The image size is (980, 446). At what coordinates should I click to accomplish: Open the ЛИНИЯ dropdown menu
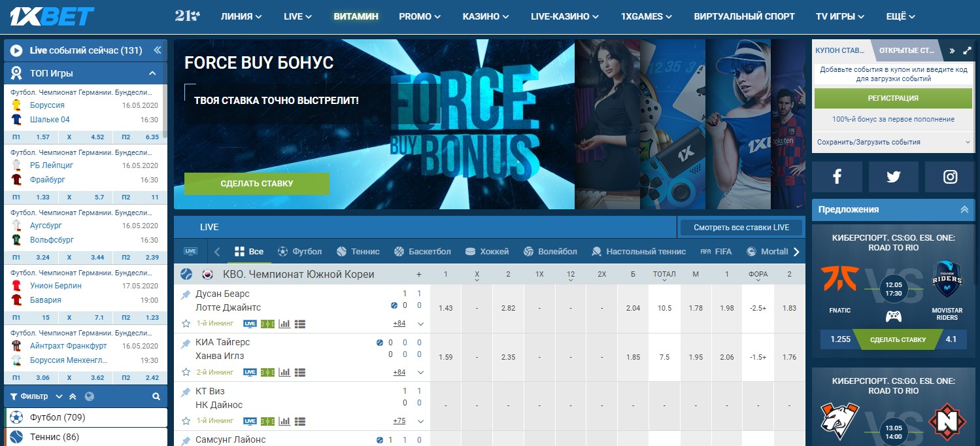pyautogui.click(x=241, y=16)
